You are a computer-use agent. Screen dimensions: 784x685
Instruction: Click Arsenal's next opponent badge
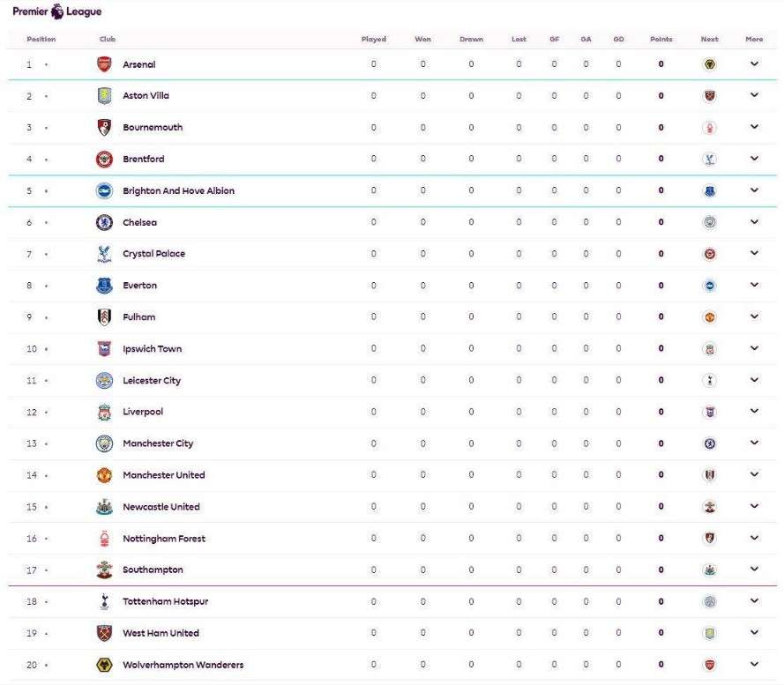(x=709, y=64)
